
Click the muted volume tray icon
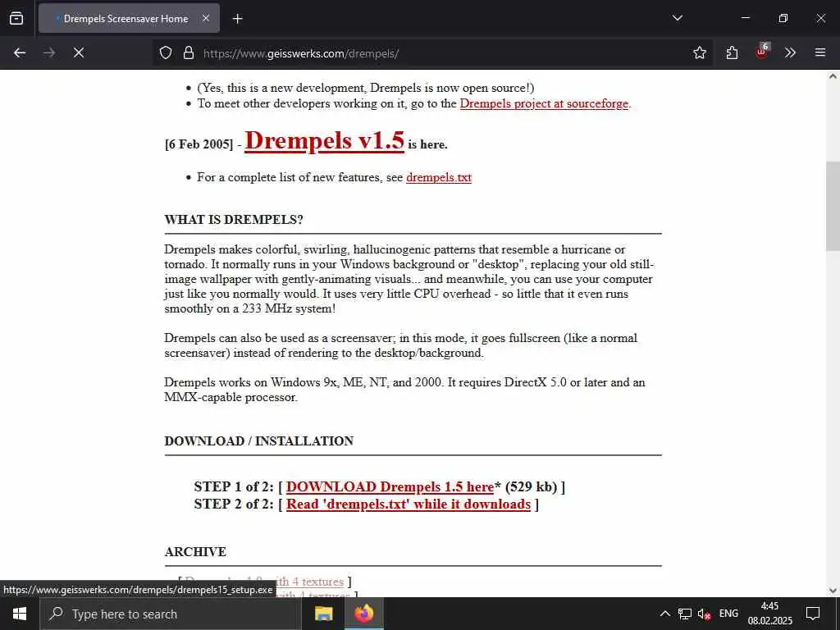coord(704,614)
